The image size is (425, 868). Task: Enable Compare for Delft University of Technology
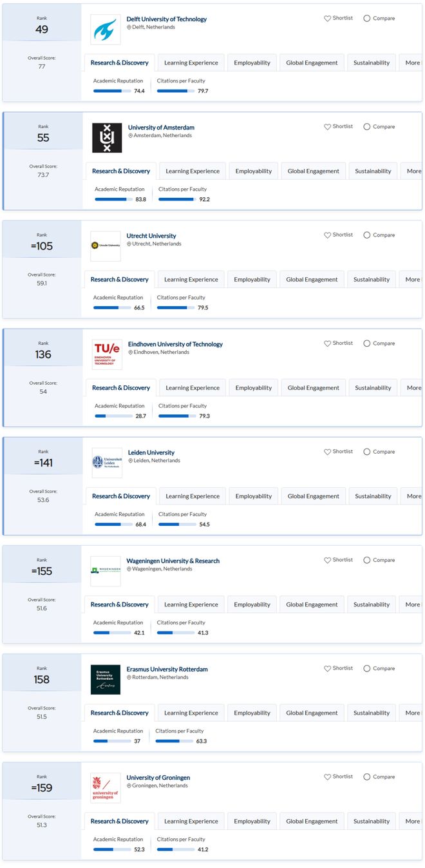[379, 19]
